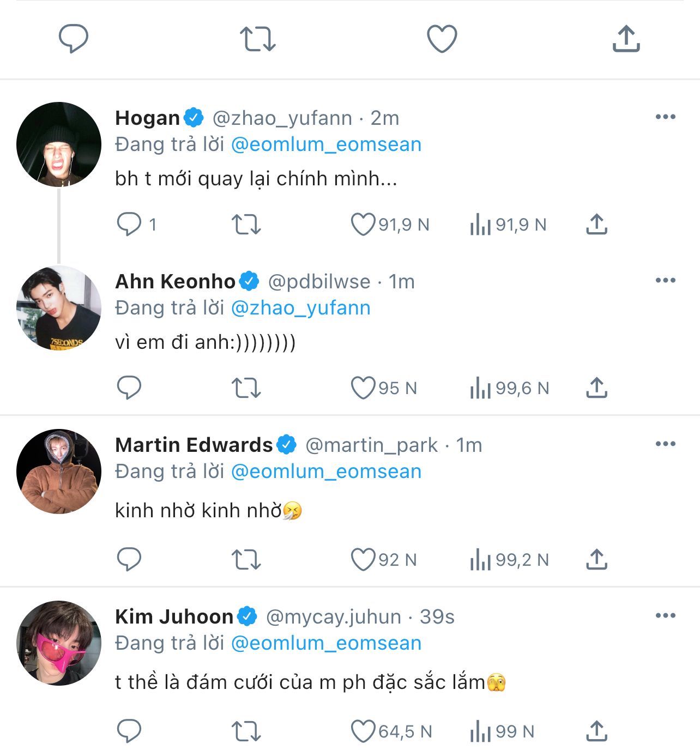Retweet Martin Edwards' reply

point(246,560)
